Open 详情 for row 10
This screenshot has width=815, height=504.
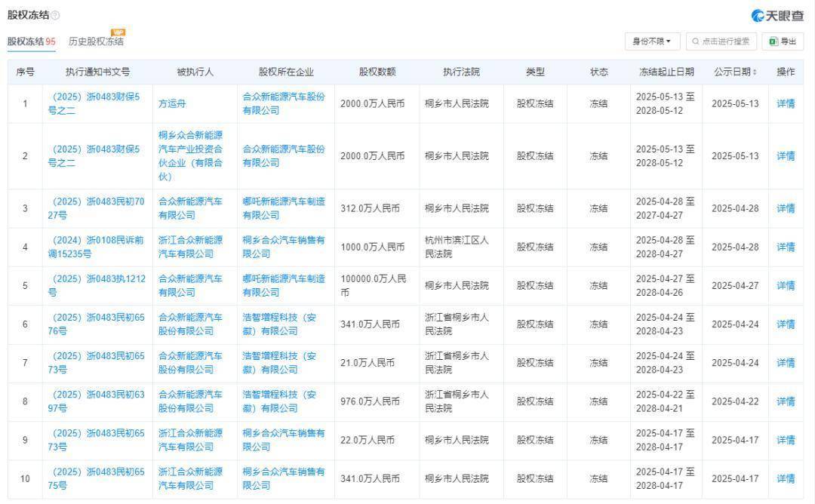point(786,478)
